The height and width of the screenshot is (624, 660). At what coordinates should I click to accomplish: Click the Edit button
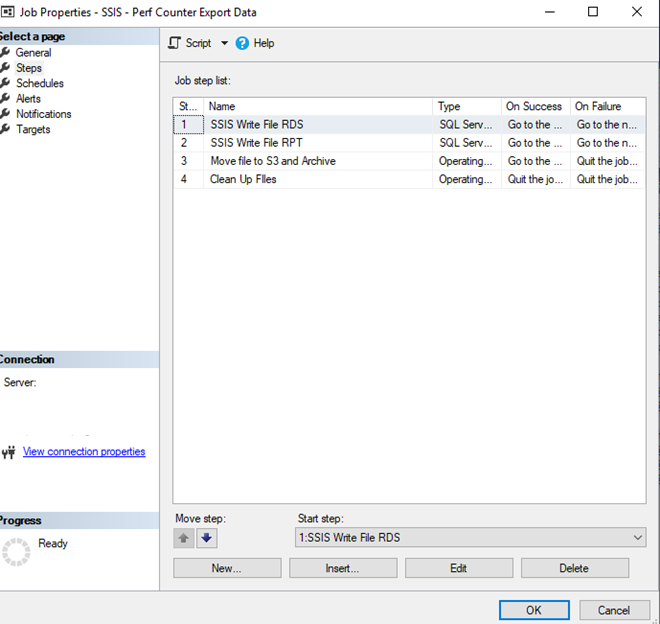(x=459, y=568)
